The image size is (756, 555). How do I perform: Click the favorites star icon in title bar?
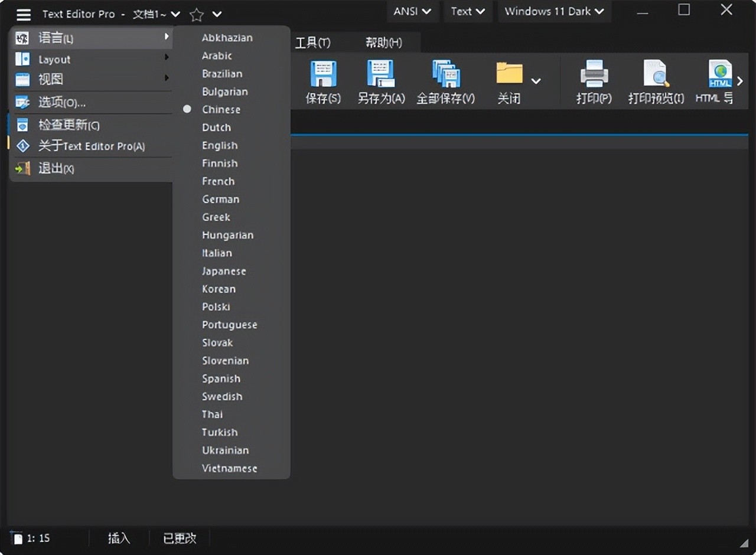197,15
